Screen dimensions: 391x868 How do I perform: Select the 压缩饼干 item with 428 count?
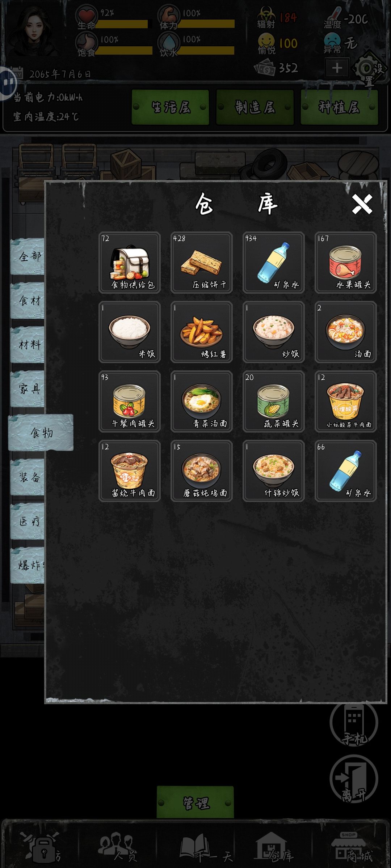coord(202,263)
